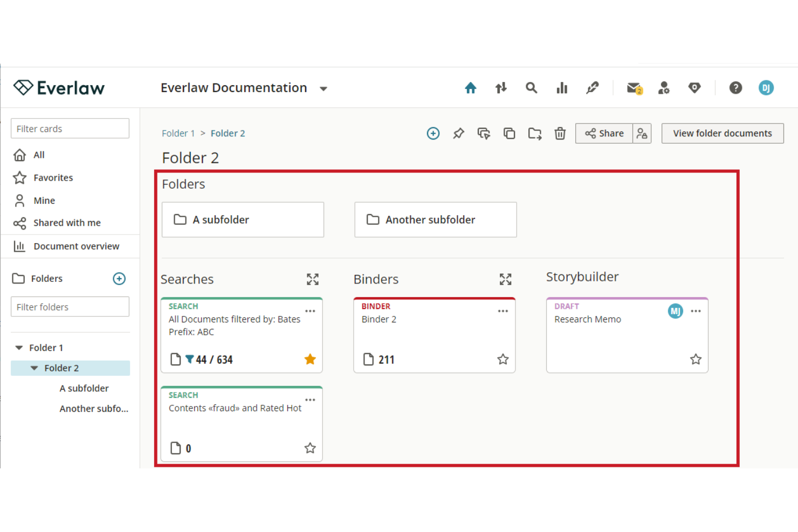This screenshot has width=798, height=532.
Task: Open options menu for Bates Prefix search card
Action: coord(310,311)
